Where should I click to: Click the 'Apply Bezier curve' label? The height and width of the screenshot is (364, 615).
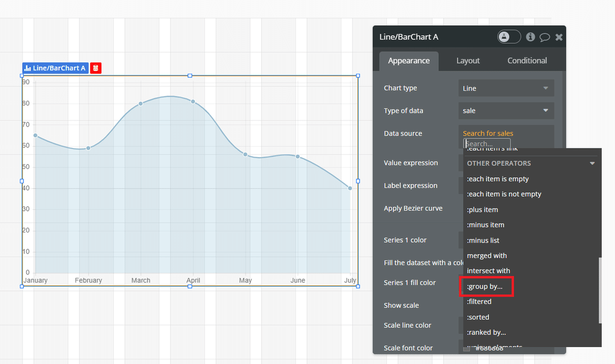point(413,208)
